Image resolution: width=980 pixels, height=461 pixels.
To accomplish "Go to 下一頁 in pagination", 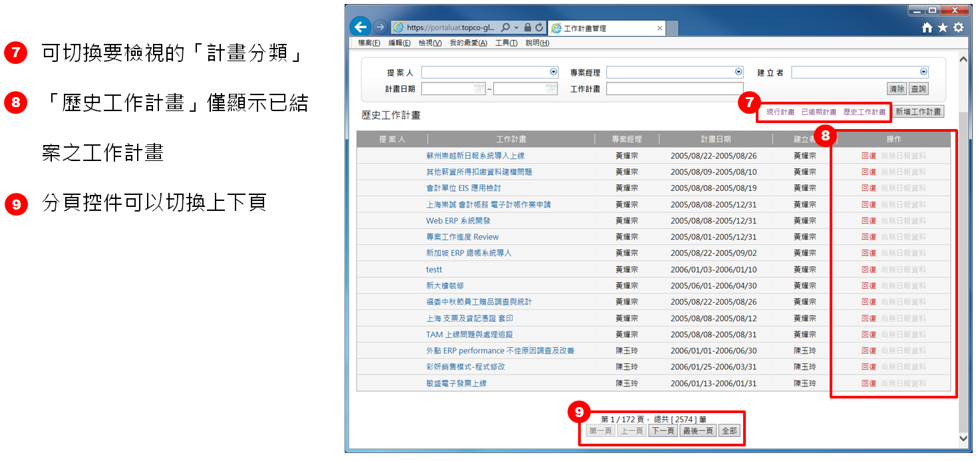I will (x=663, y=430).
